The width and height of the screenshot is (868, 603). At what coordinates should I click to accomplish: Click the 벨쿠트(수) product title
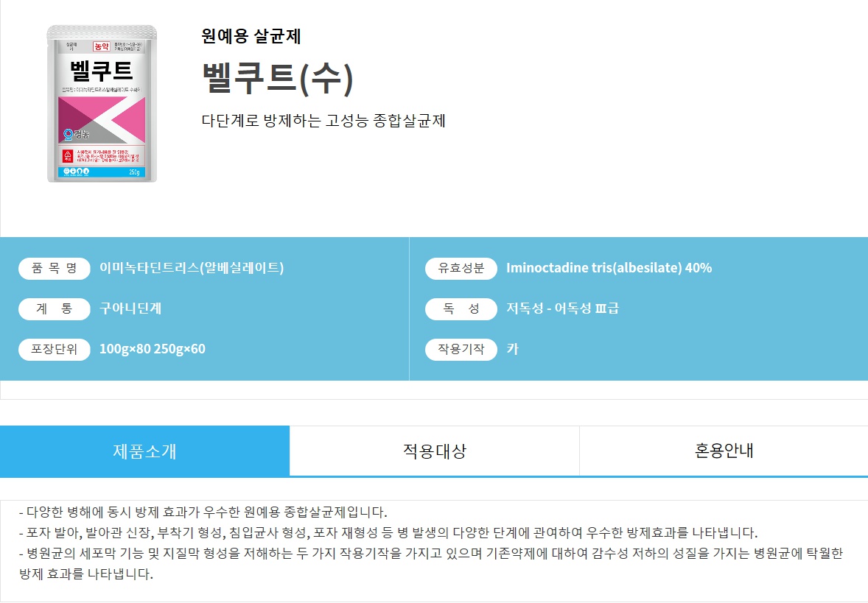(x=277, y=78)
